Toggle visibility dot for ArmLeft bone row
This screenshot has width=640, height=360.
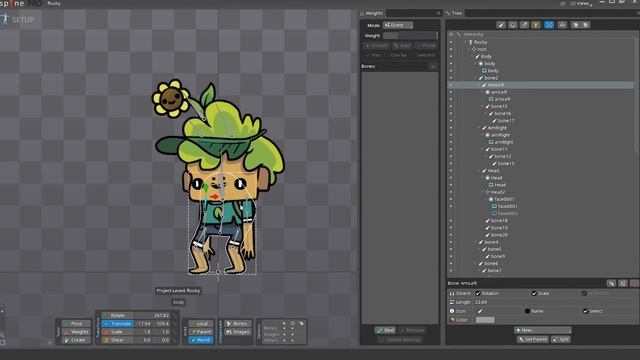pyautogui.click(x=451, y=85)
